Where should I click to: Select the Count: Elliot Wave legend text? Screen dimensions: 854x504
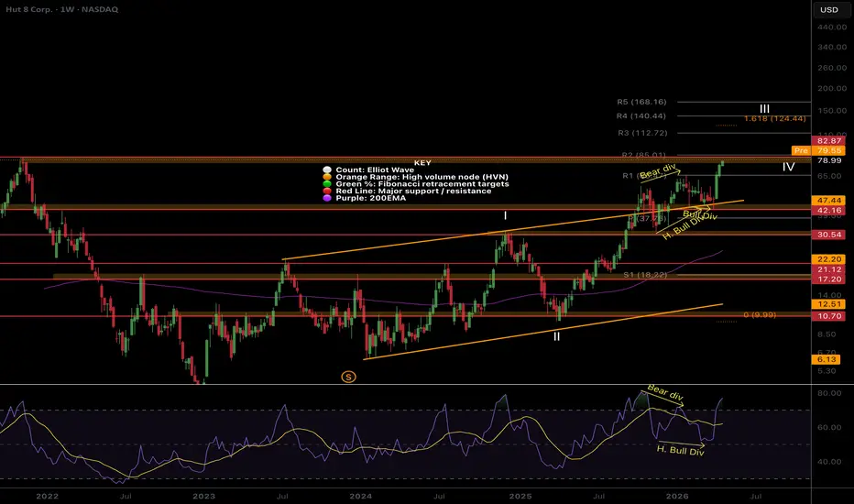pos(375,170)
